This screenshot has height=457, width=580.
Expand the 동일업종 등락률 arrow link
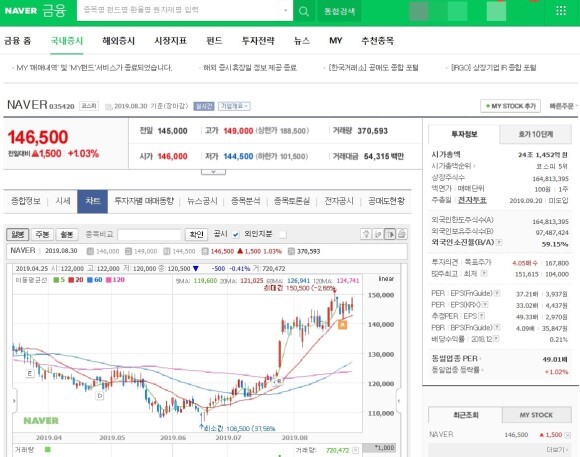coord(458,370)
